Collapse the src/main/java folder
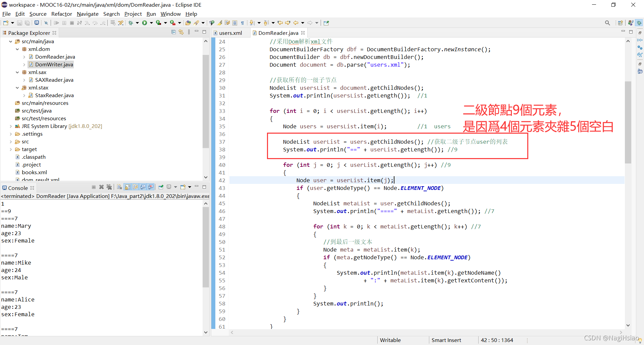This screenshot has height=345, width=644. (10, 42)
